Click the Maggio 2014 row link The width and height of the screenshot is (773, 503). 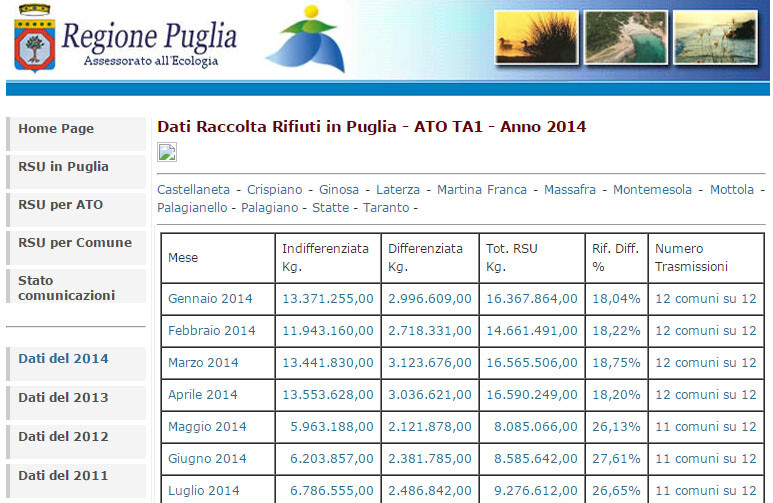coord(207,427)
